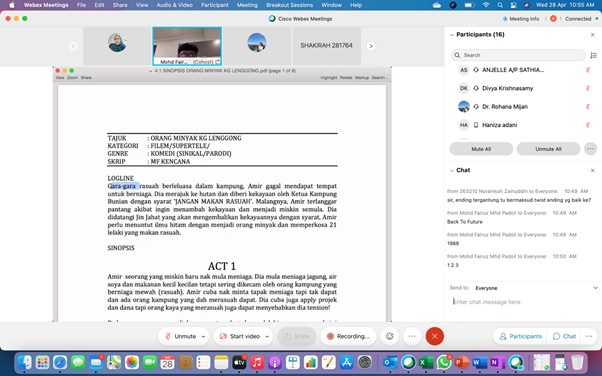Open the Participant menu
The height and width of the screenshot is (376, 602).
click(215, 5)
